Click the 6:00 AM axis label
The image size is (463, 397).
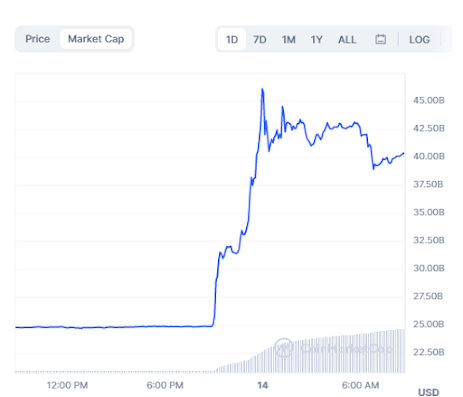360,385
